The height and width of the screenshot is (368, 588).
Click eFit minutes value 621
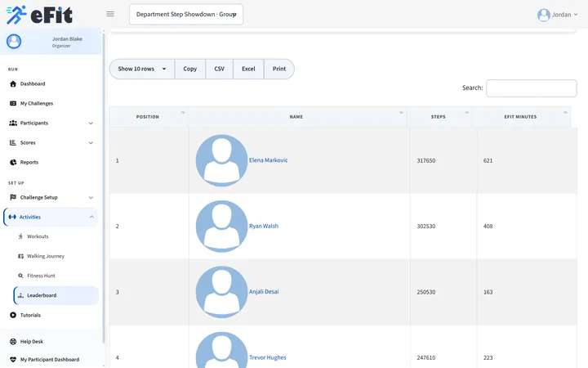coord(488,160)
